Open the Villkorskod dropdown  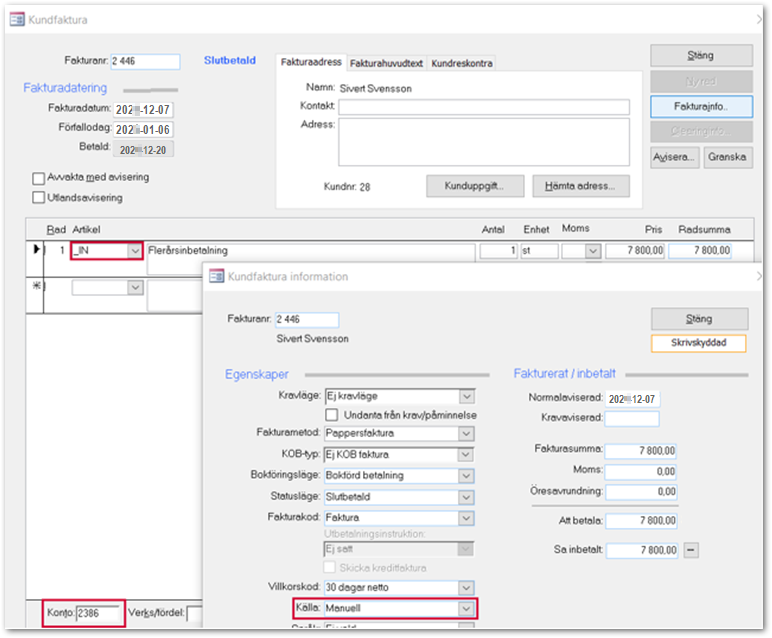pos(465,587)
